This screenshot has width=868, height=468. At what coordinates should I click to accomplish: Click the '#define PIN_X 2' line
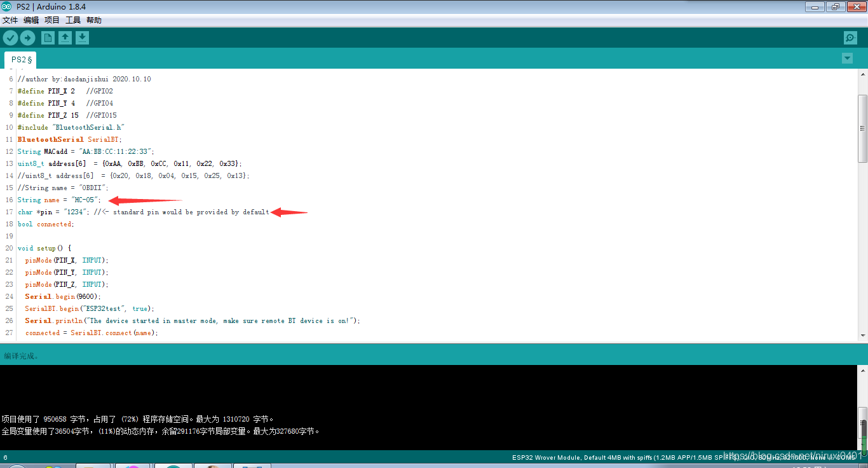click(65, 91)
